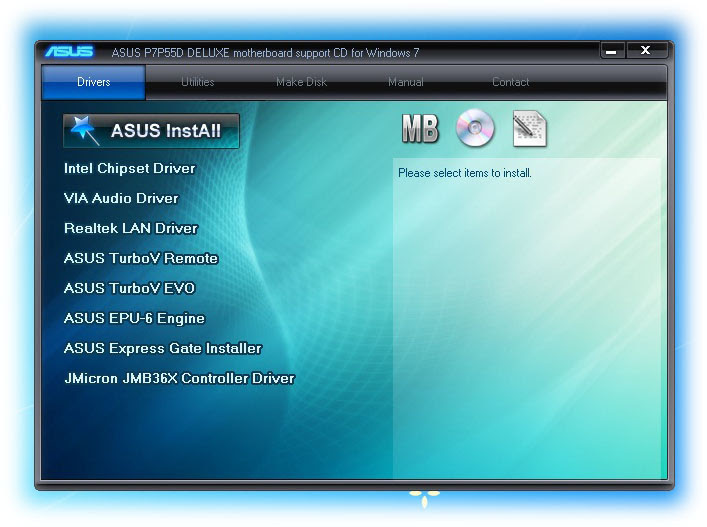Open the Utilities tab
The height and width of the screenshot is (527, 707).
tap(197, 82)
